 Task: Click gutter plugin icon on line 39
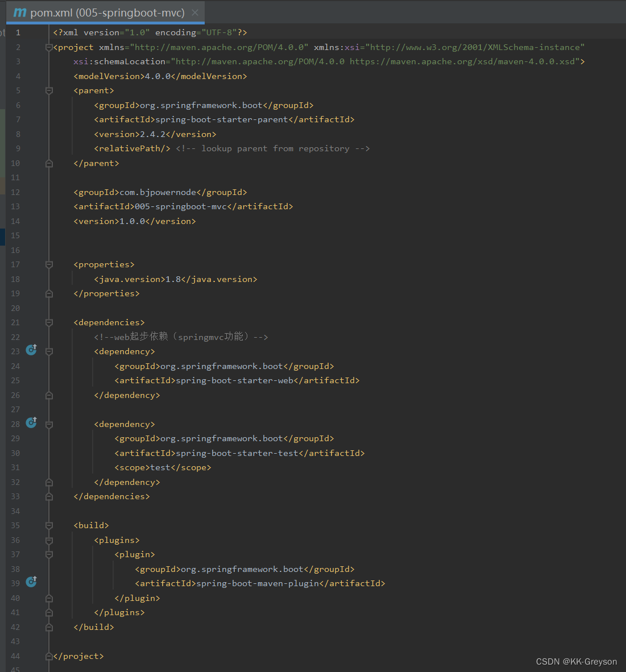[31, 581]
